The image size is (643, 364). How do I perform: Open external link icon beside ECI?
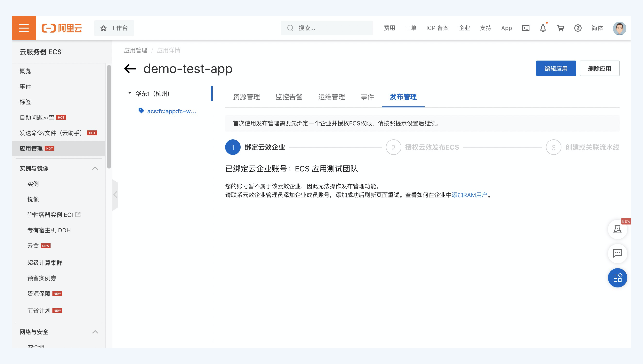pyautogui.click(x=78, y=214)
